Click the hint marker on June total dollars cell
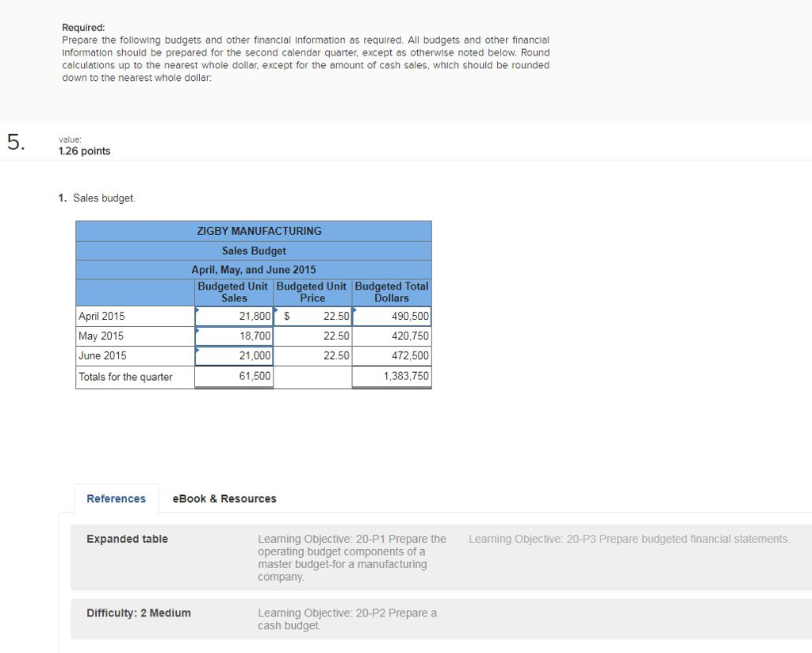 pos(355,351)
